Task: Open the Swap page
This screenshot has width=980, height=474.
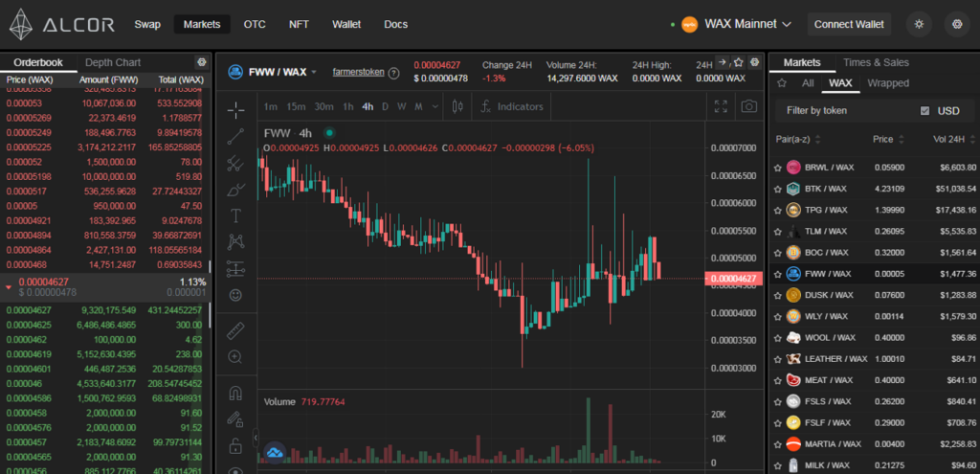Action: pyautogui.click(x=147, y=24)
